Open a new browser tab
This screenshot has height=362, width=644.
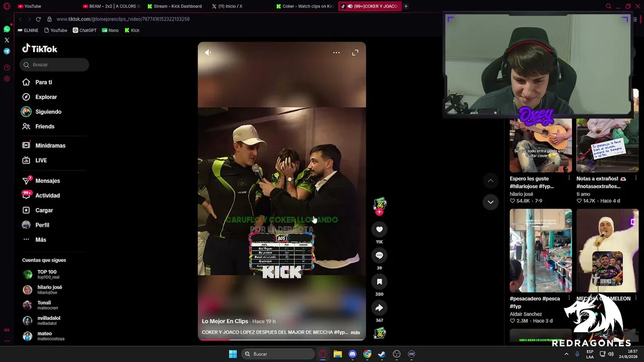(406, 6)
